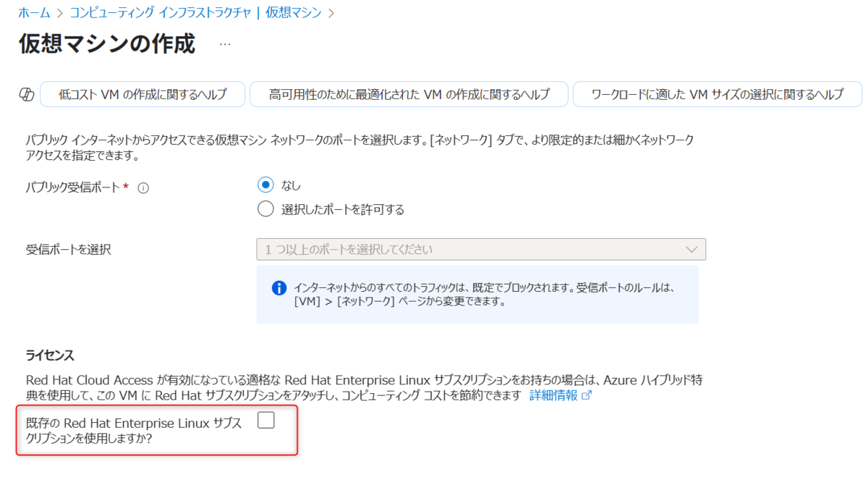868x480 pixels.
Task: Click the breadcrumb chevron after ホーム
Action: (x=59, y=13)
